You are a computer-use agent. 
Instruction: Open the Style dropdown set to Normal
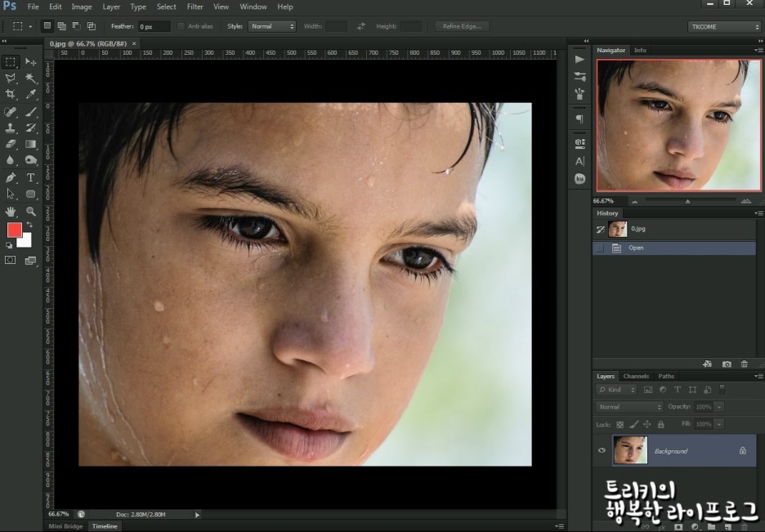272,26
